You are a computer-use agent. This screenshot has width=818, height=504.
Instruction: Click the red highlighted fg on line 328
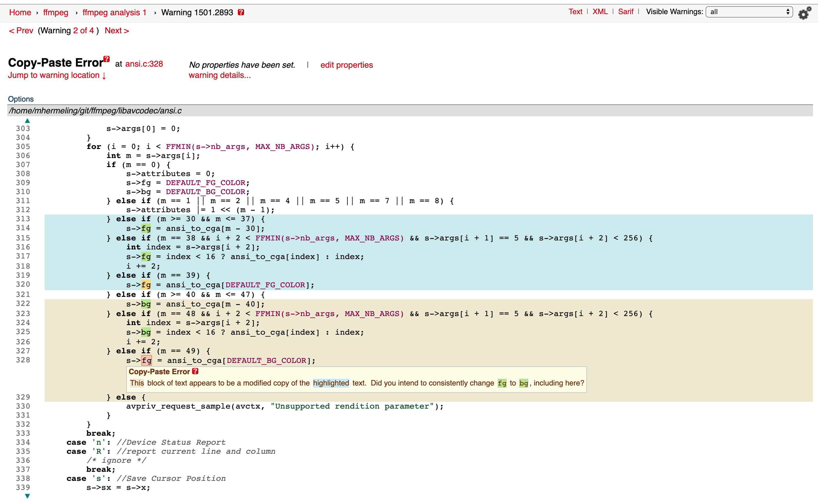(147, 361)
